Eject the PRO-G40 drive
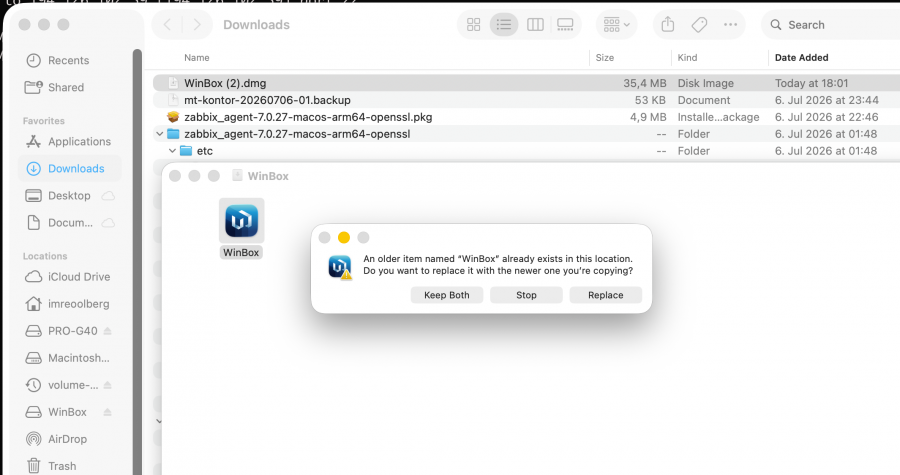 (x=107, y=331)
